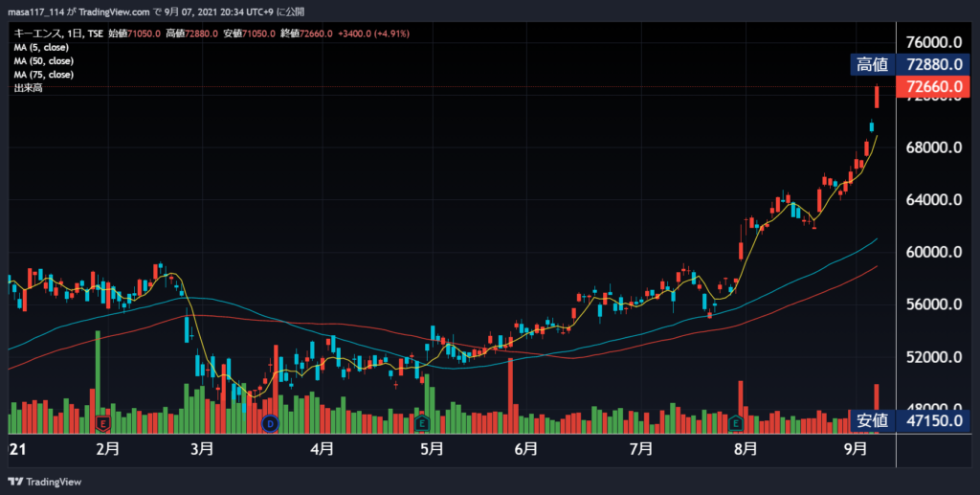
Task: Click the 9月 label on the time axis
Action: click(856, 449)
